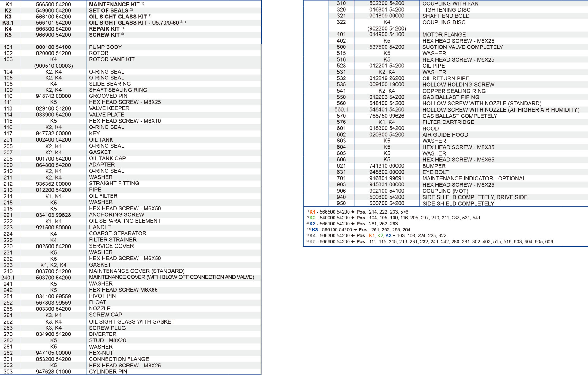The height and width of the screenshot is (375, 588).
Task: Select 'COARSE SEPARATOR' description
Action: [x=118, y=233]
